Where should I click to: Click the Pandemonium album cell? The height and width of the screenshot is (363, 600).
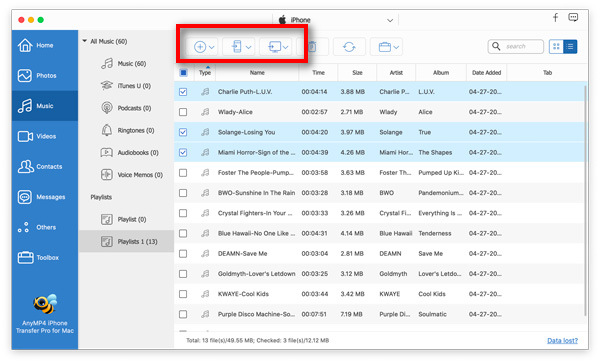click(x=441, y=193)
